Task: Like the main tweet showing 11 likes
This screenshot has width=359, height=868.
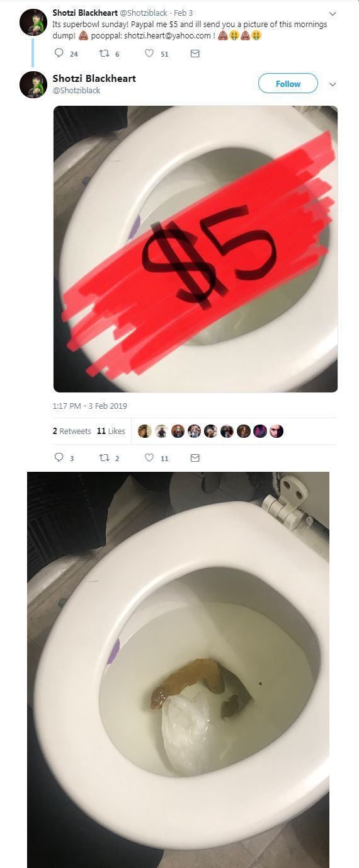Action: [149, 458]
